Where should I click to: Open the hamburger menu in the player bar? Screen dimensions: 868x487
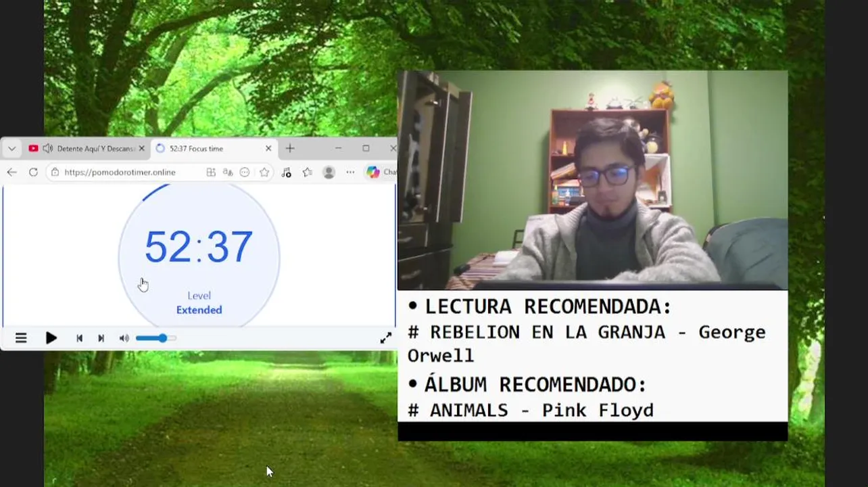pyautogui.click(x=21, y=338)
